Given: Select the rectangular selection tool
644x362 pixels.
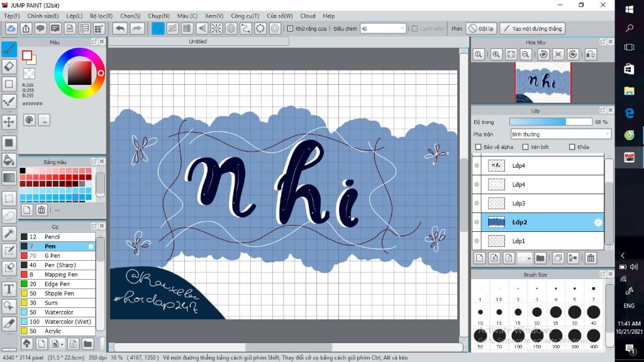Looking at the screenshot, I should pyautogui.click(x=9, y=198).
